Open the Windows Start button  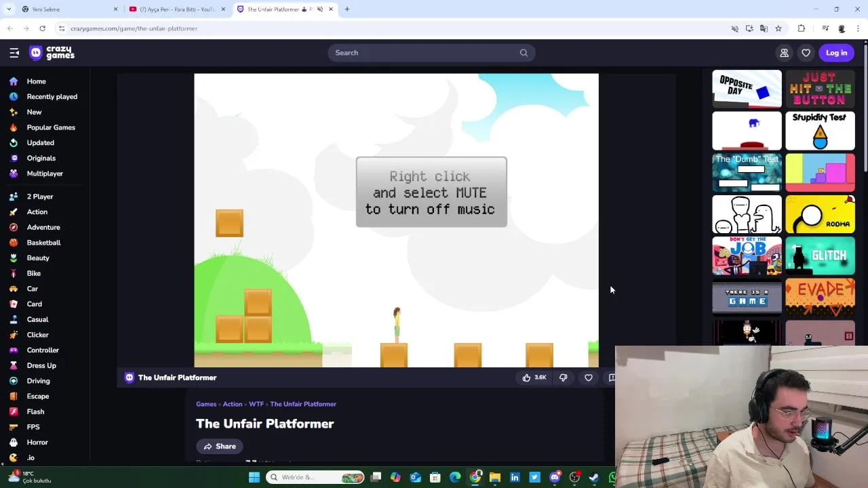[x=254, y=477]
